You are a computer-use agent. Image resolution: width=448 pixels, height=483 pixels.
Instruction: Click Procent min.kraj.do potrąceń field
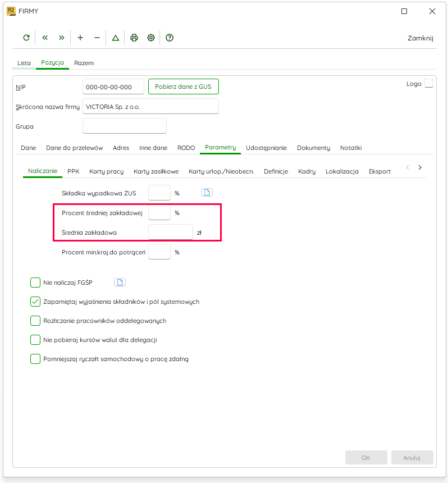[159, 252]
